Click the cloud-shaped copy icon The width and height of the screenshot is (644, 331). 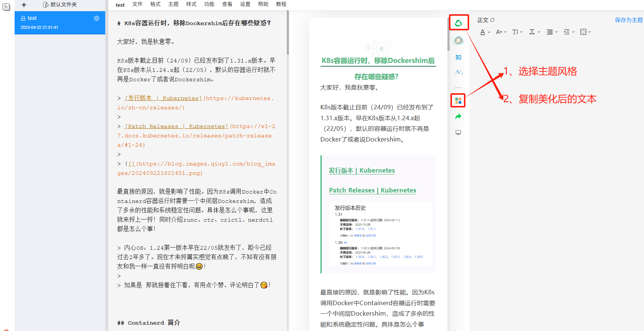pyautogui.click(x=458, y=40)
